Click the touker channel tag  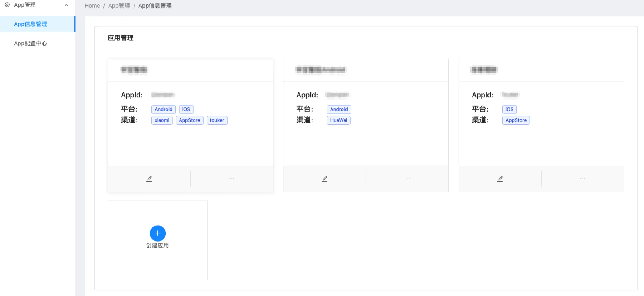pyautogui.click(x=217, y=120)
